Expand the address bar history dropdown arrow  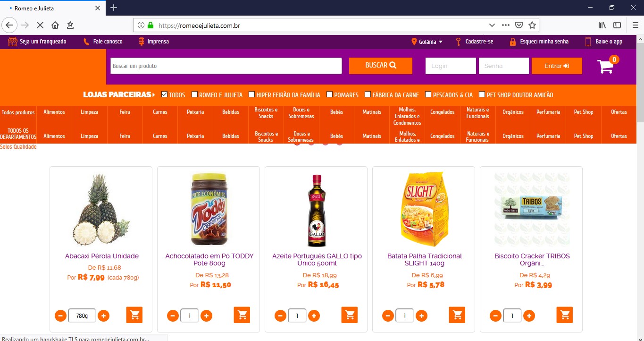pos(492,25)
